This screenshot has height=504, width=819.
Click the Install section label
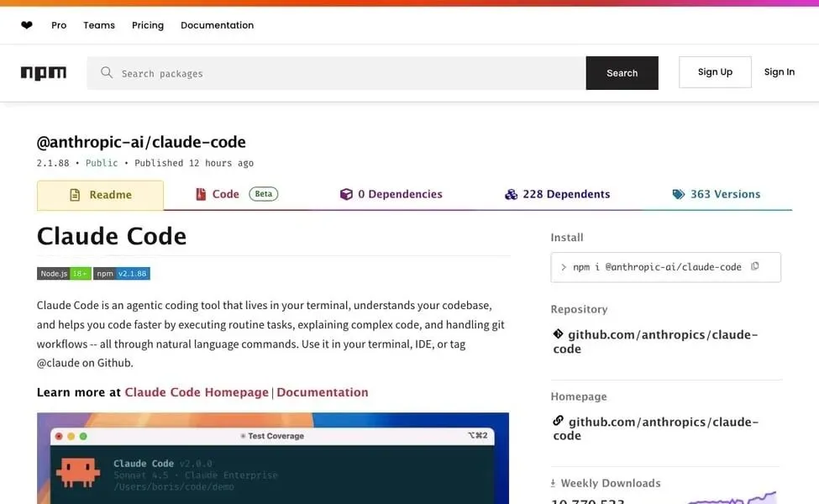pos(567,237)
